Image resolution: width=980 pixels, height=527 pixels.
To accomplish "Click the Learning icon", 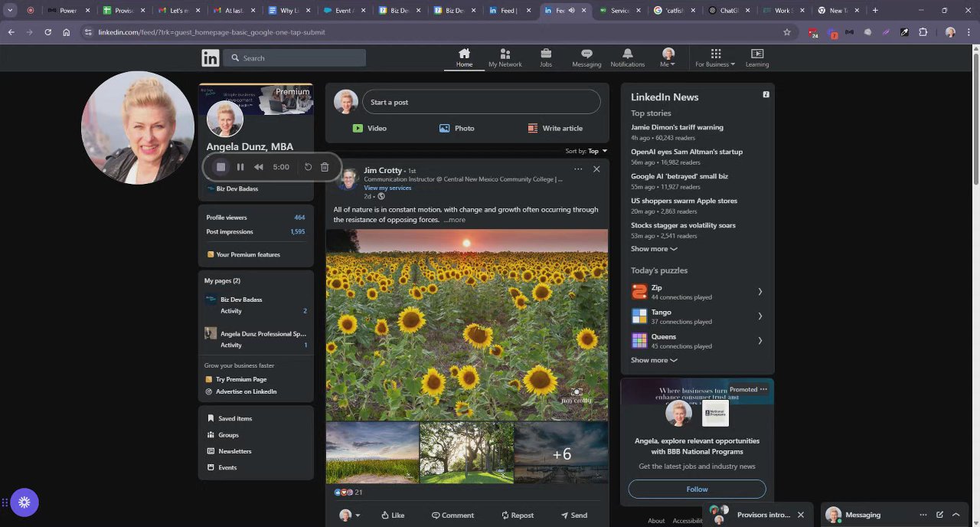I will [x=756, y=54].
